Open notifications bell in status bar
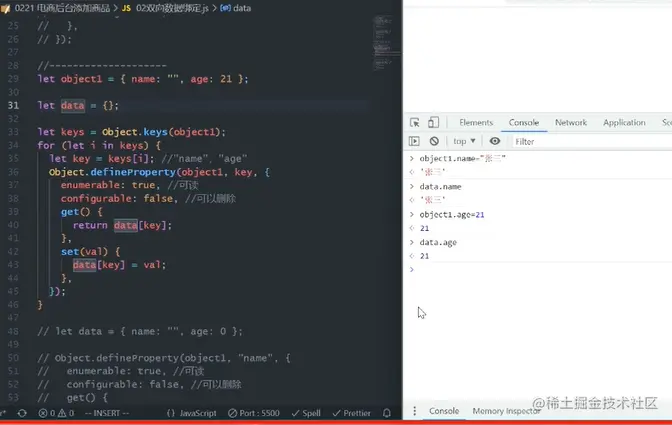Viewport: 672px width, 425px height. (x=387, y=413)
